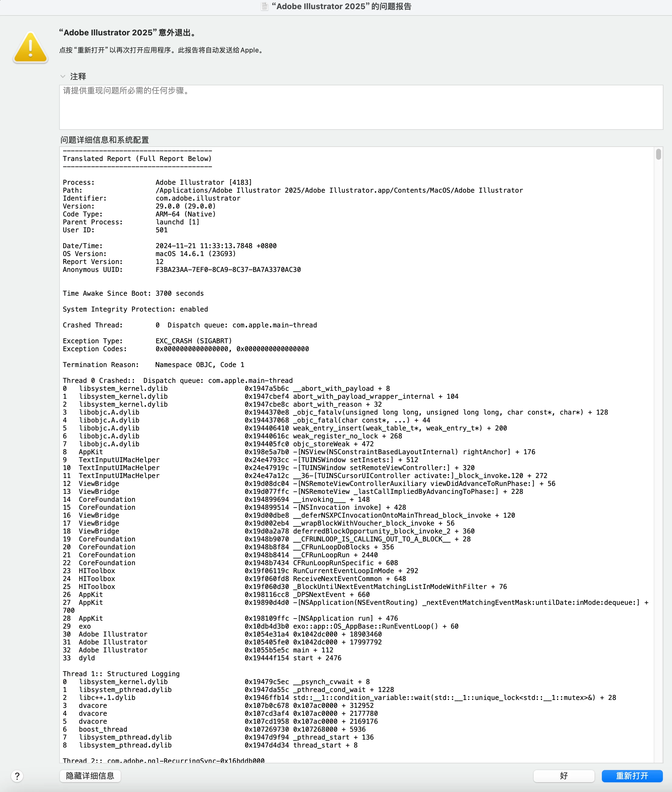
Task: Click the report's vertical scrollbar thumb
Action: coord(658,154)
